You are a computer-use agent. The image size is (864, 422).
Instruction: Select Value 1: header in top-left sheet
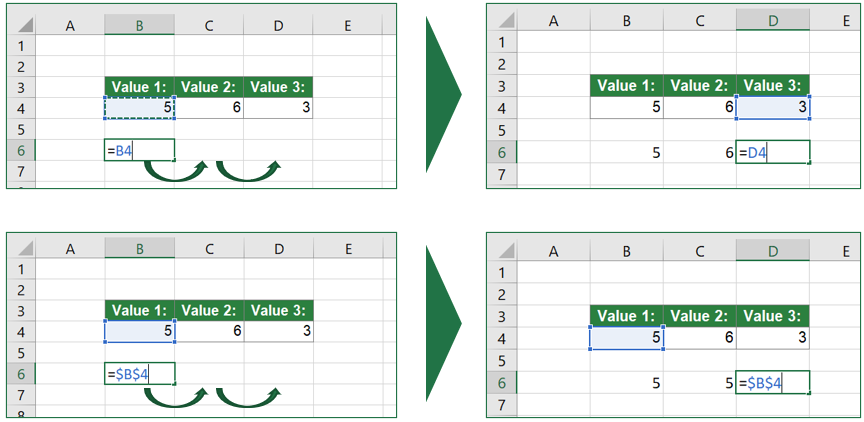[139, 87]
